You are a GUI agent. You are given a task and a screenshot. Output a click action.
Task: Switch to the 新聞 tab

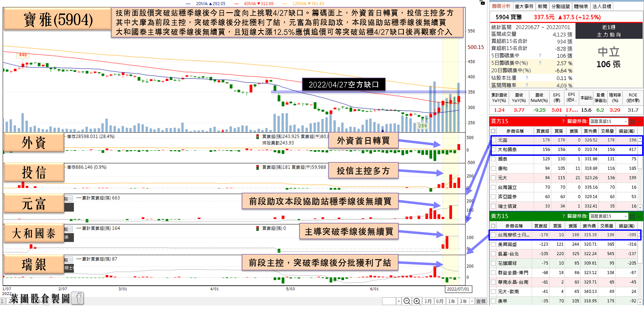(542, 6)
